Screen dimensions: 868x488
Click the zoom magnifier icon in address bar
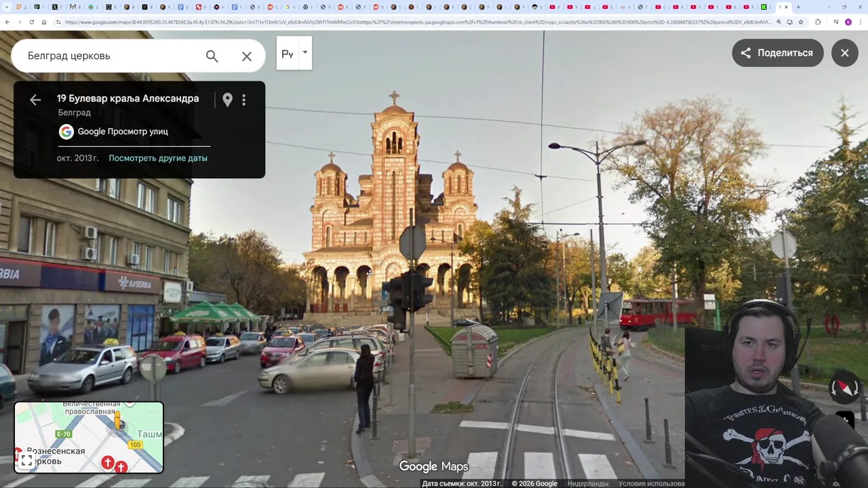coord(778,22)
